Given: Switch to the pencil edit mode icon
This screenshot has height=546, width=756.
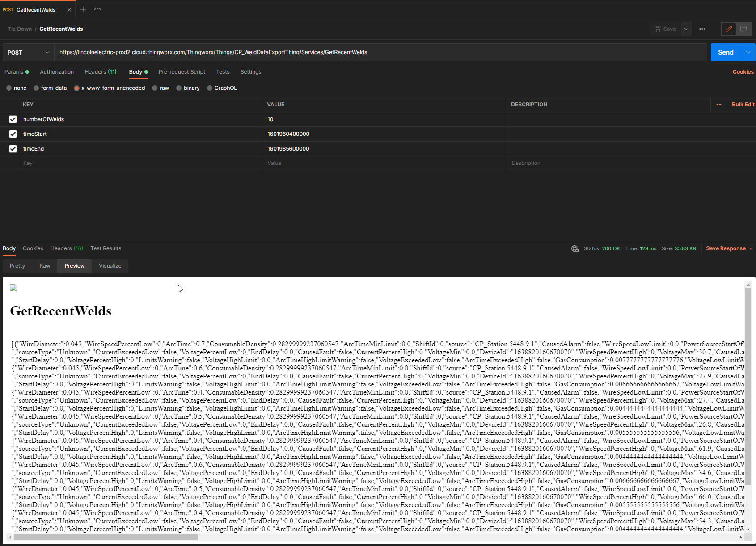Looking at the screenshot, I should (x=729, y=29).
